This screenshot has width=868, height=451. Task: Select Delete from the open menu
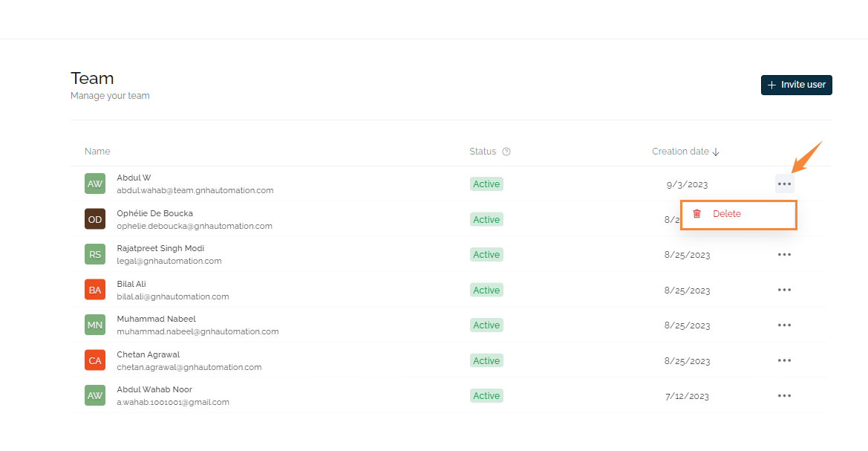[726, 214]
